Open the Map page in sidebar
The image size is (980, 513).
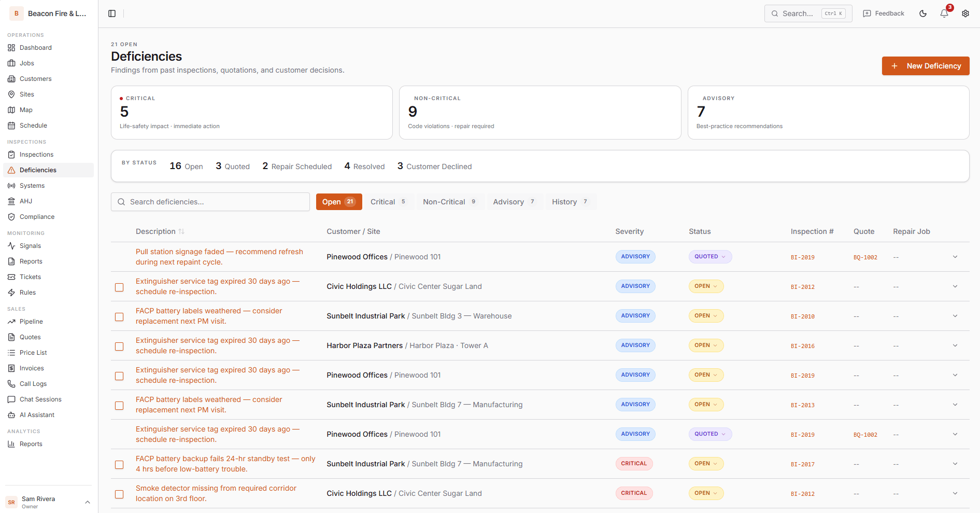click(x=26, y=110)
